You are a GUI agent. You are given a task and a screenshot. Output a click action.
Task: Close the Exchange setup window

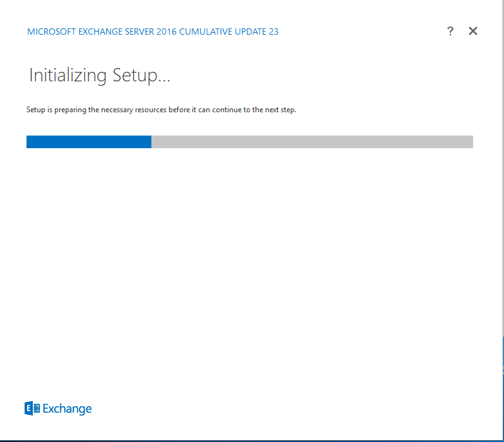click(x=473, y=31)
